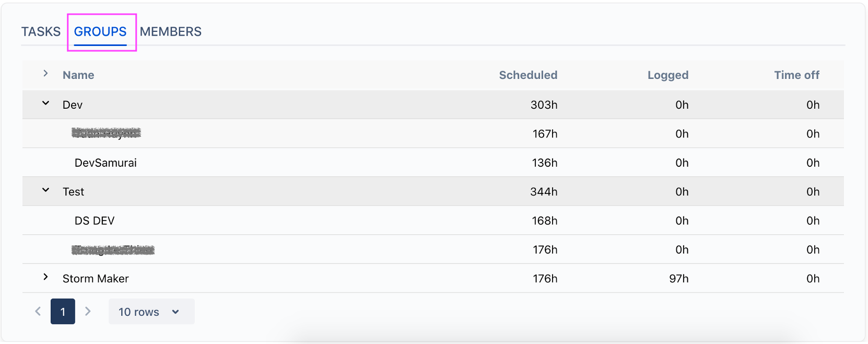This screenshot has width=868, height=344.
Task: Collapse the Dev group row
Action: coord(46,104)
